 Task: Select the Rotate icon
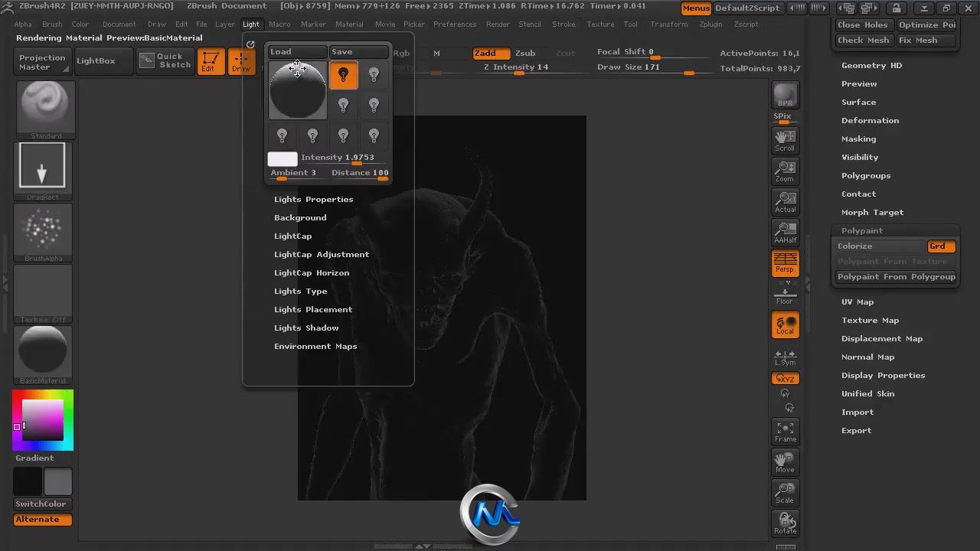785,523
